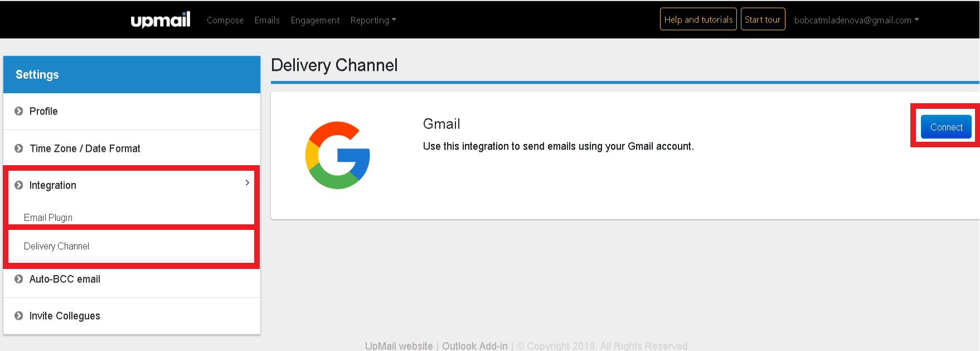Click the Help and tutorials button
Screen dimensions: 980x351
tap(698, 20)
